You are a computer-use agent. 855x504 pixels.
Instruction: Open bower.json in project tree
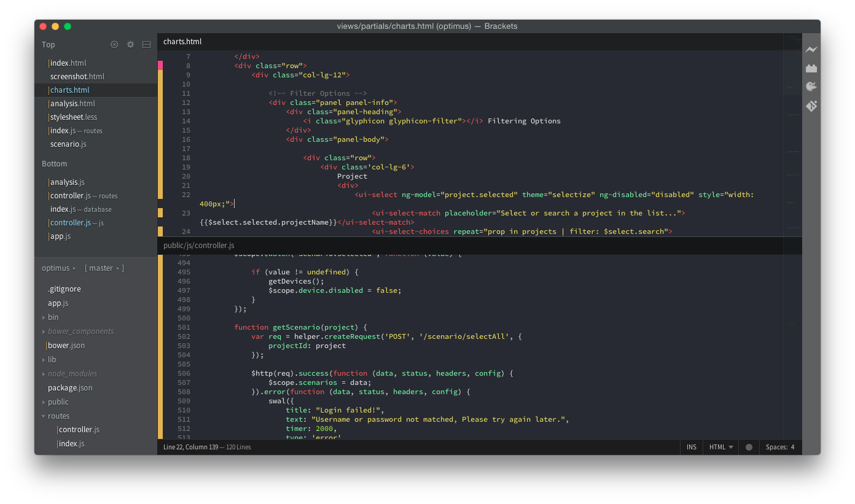click(66, 346)
